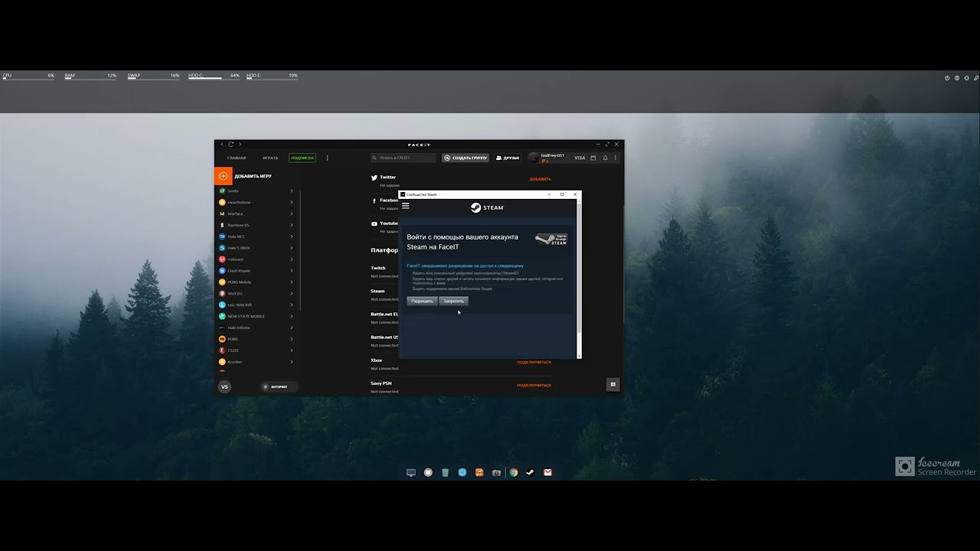Click the Twitch platform entry

tap(378, 268)
